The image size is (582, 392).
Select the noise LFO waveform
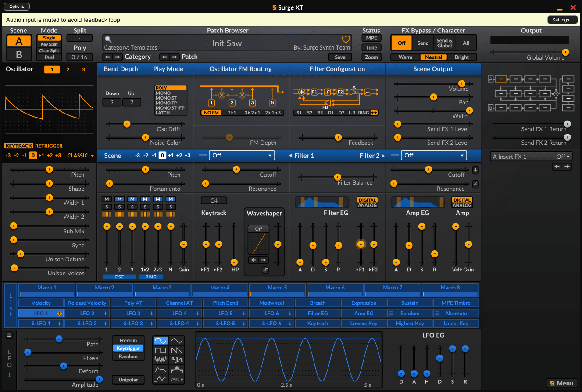(161, 360)
